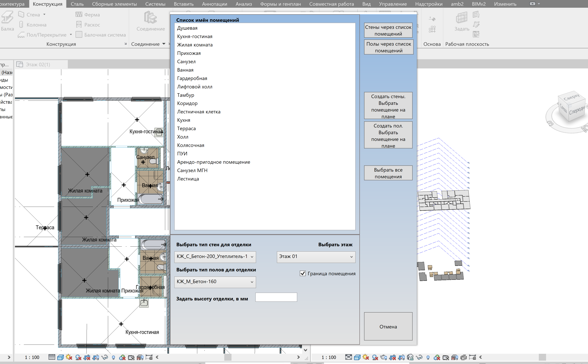588x364 pixels.
Task: Select Лифтовой холл in room list
Action: (x=195, y=87)
